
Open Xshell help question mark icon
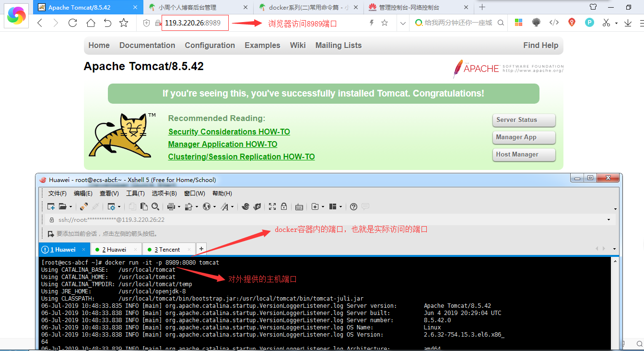(x=353, y=206)
